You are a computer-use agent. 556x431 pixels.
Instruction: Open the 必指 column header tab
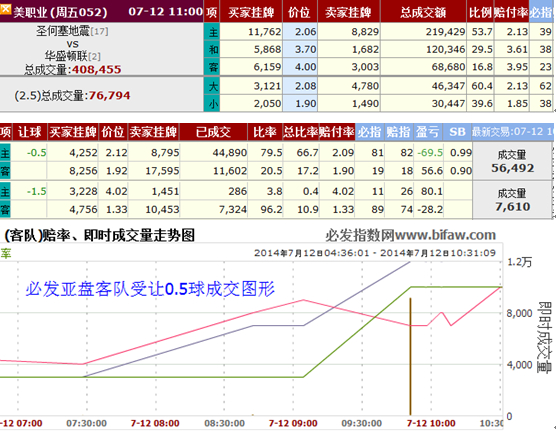click(x=369, y=132)
